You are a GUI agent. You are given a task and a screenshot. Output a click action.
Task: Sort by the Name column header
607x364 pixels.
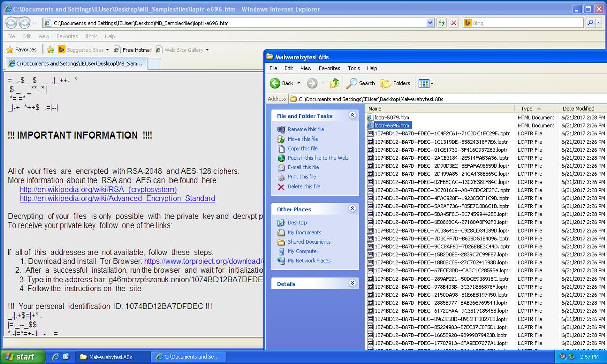tap(440, 109)
